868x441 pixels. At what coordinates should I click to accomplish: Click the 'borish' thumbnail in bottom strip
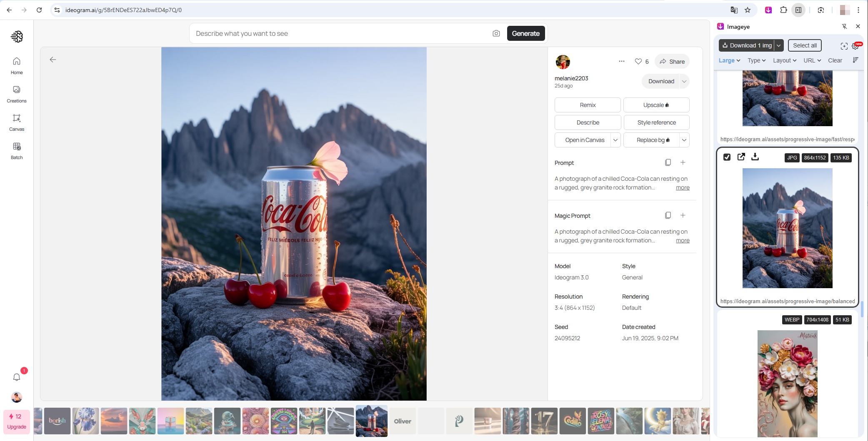pyautogui.click(x=57, y=421)
